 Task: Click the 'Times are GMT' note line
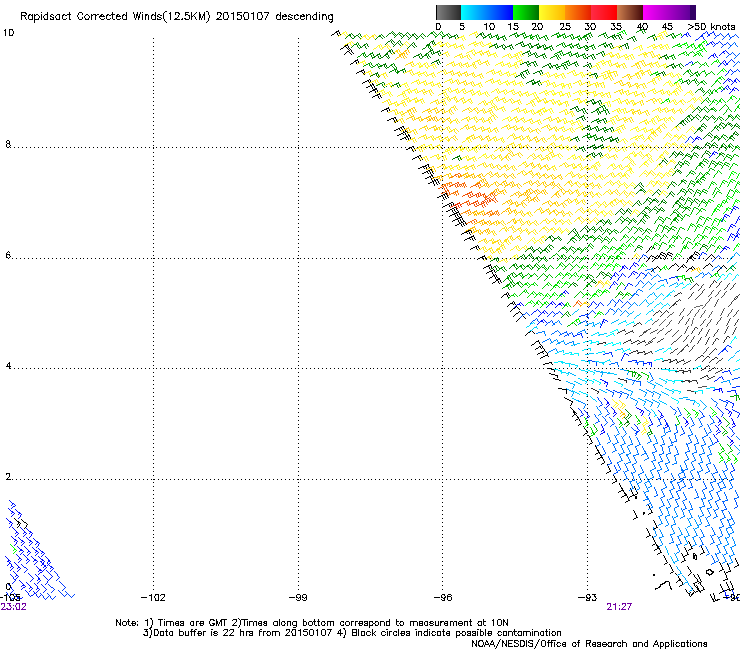pyautogui.click(x=312, y=623)
